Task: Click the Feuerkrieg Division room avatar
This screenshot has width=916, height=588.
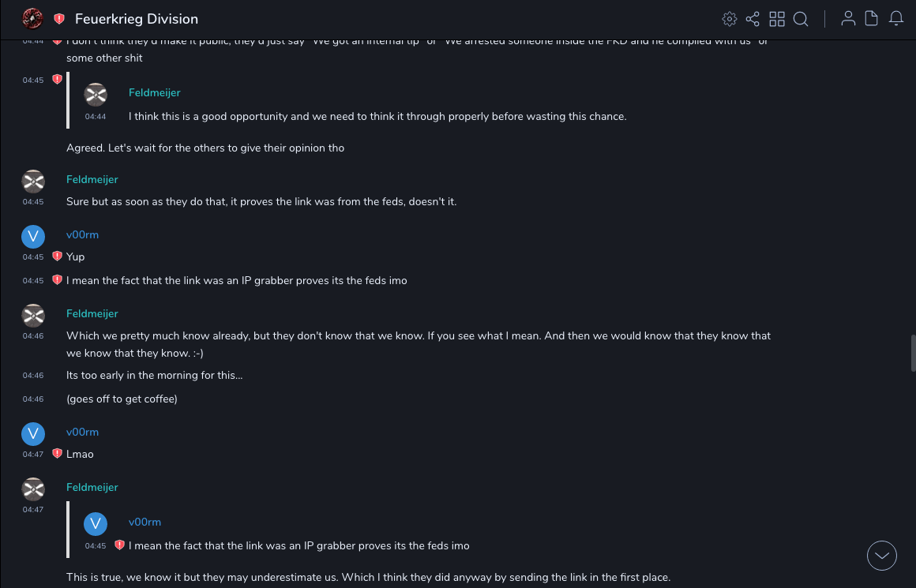Action: (x=32, y=18)
